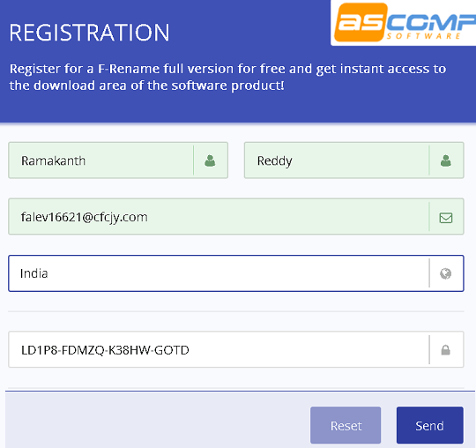Click the person icon beside Ramakanth
The height and width of the screenshot is (448, 476).
coord(210,161)
